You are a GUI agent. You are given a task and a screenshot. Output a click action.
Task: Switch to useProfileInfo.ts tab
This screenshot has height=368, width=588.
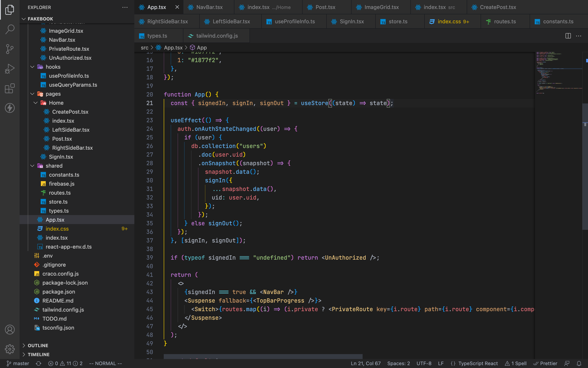[294, 21]
